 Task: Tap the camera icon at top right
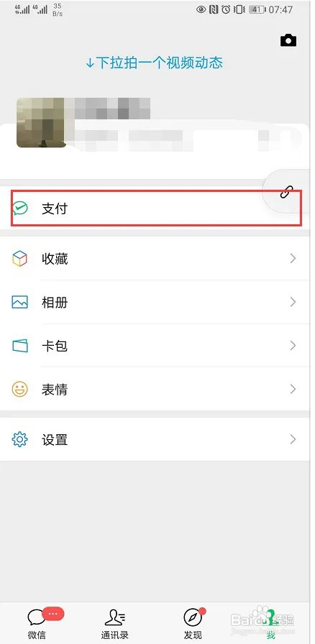288,40
